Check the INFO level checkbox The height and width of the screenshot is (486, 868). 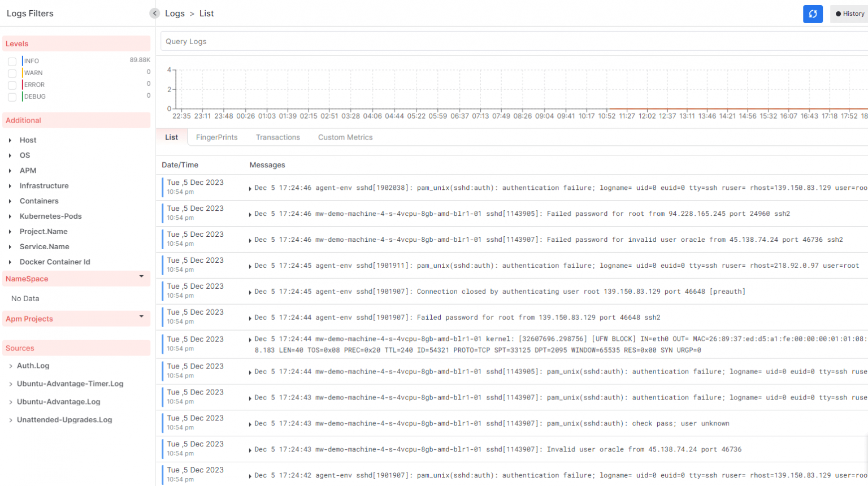point(12,62)
